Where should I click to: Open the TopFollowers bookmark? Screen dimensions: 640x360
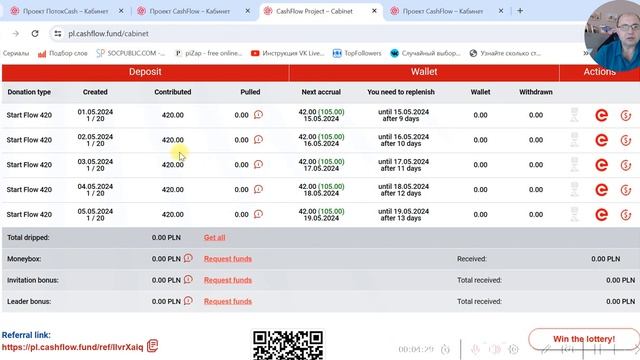click(x=357, y=53)
